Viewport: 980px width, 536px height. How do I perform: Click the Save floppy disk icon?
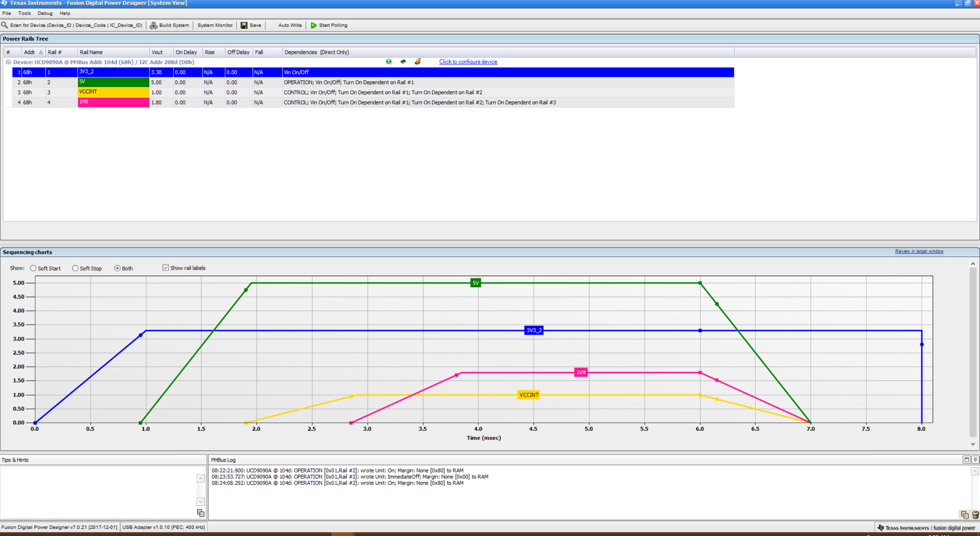(x=244, y=25)
